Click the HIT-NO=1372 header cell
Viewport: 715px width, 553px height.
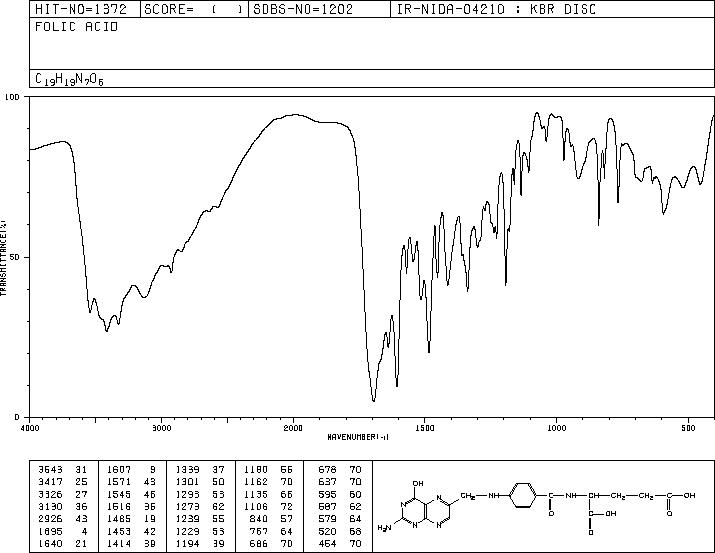click(x=85, y=9)
